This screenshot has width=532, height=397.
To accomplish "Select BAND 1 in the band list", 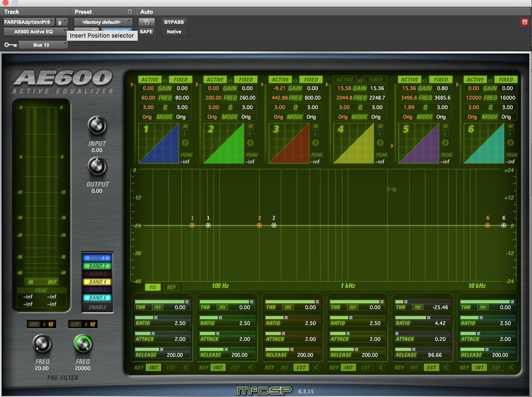I will click(97, 258).
